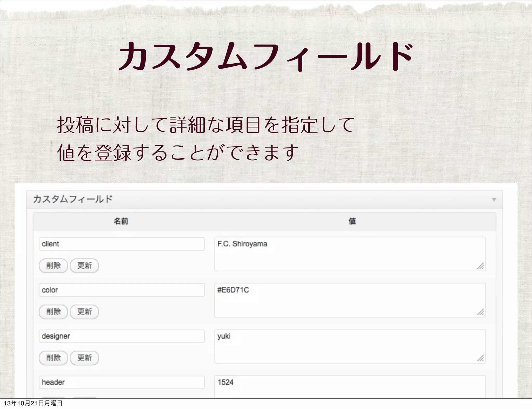Click the header name input field
532x409 pixels.
(122, 382)
